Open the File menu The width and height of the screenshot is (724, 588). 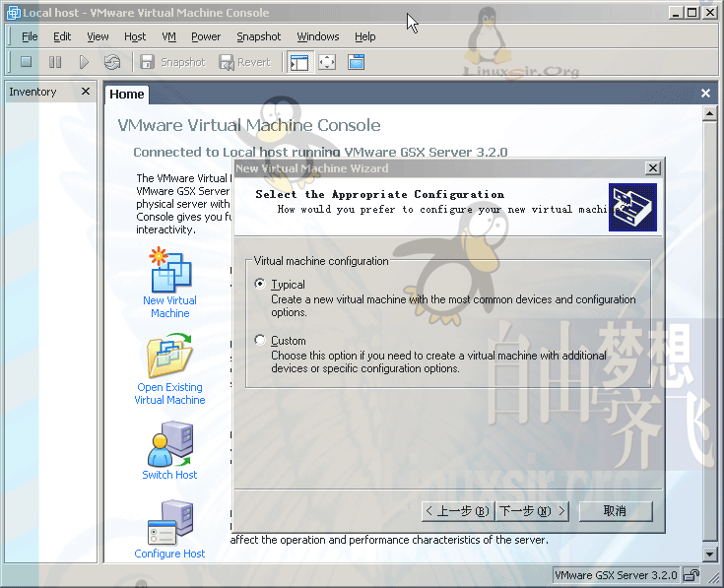pos(30,36)
